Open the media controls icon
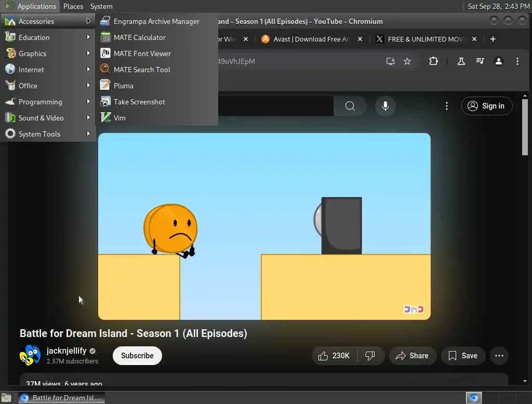Image resolution: width=532 pixels, height=404 pixels. pos(480,61)
